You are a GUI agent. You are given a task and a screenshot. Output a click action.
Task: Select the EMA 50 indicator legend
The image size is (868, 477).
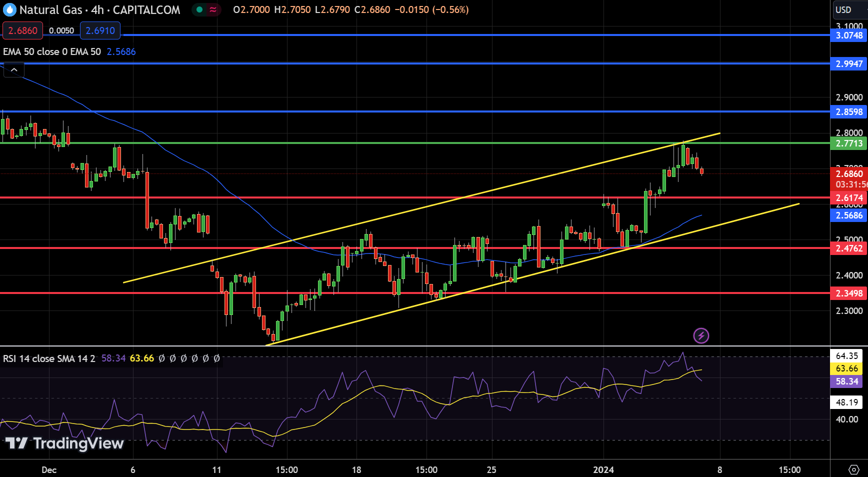[x=52, y=51]
